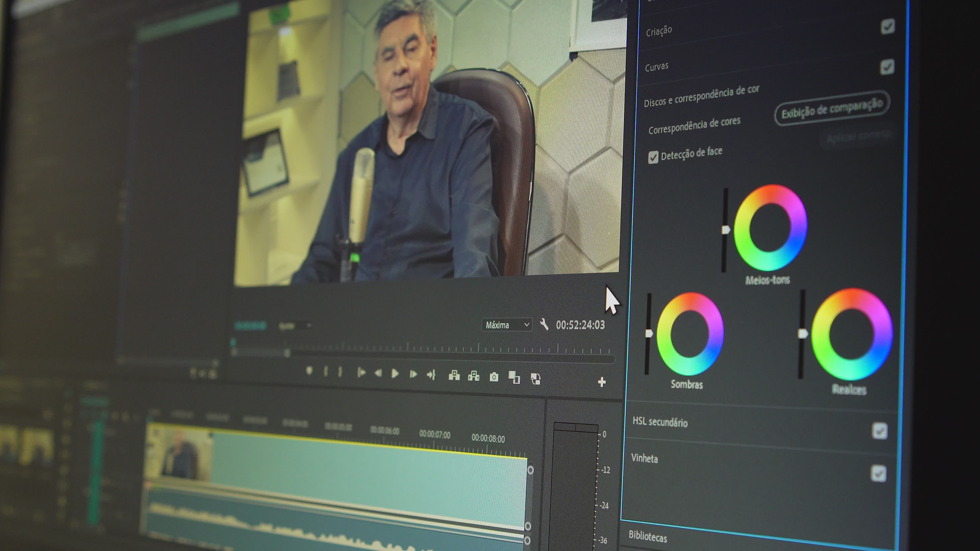Toggle the Vinheta checkbox

(x=878, y=473)
